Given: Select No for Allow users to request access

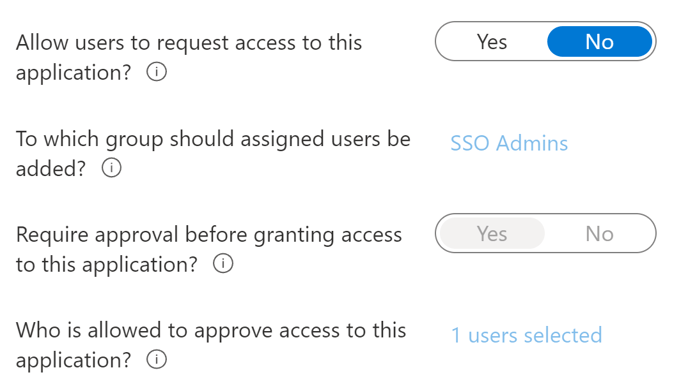Looking at the screenshot, I should tap(599, 42).
